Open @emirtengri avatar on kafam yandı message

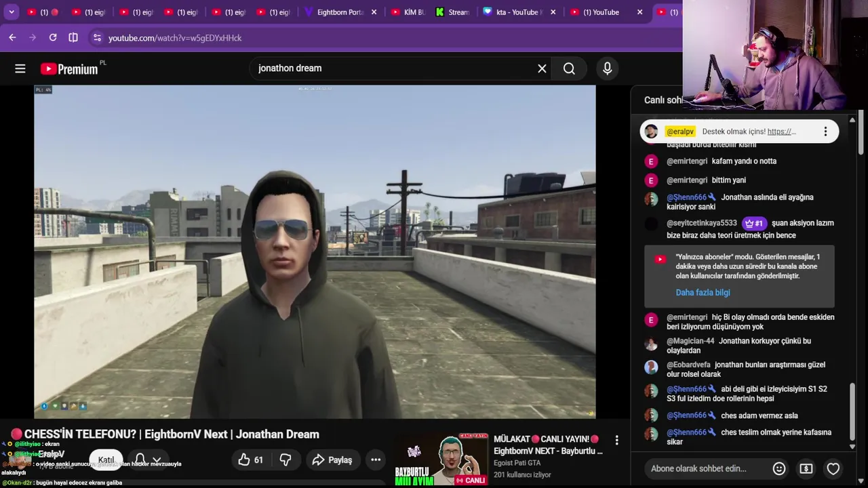[x=651, y=161]
